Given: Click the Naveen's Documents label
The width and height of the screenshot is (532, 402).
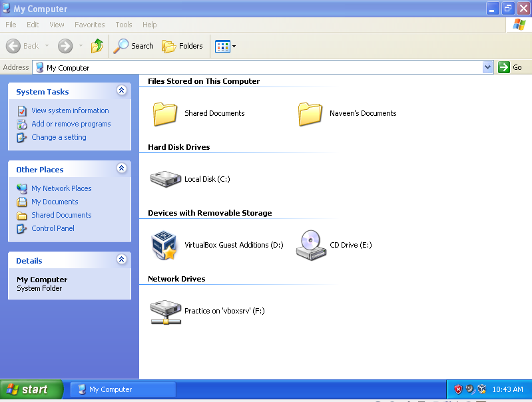Looking at the screenshot, I should tap(363, 113).
